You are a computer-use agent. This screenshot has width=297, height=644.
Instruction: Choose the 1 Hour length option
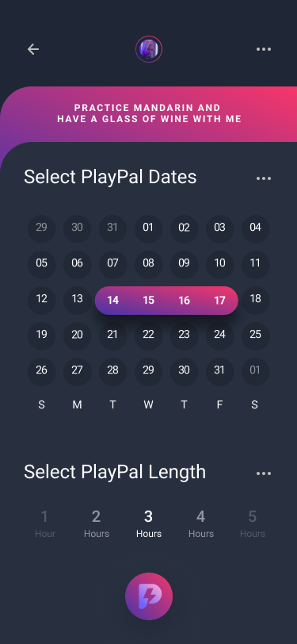tap(44, 523)
